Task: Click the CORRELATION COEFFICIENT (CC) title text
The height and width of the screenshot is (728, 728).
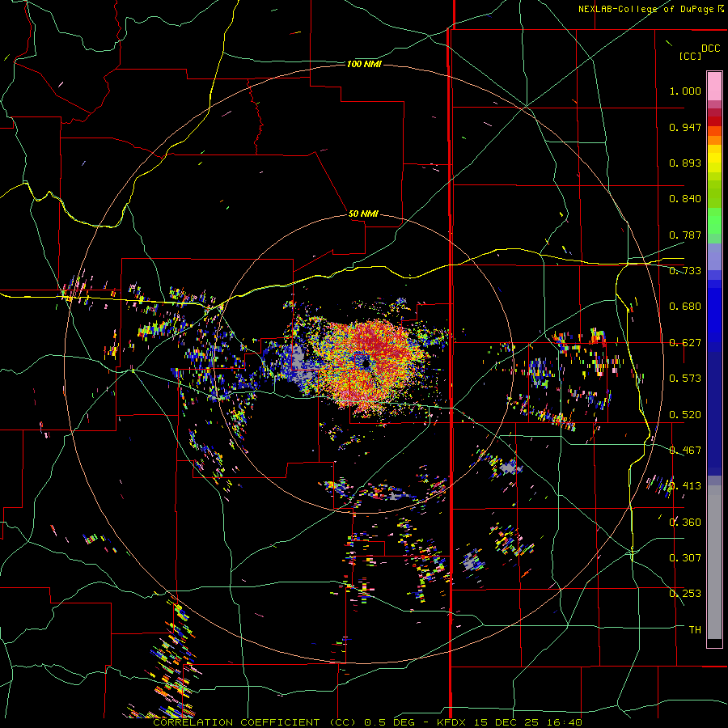Action: 255,722
